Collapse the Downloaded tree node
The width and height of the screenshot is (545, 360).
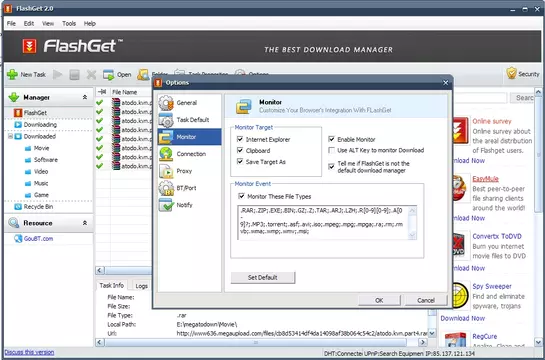tap(10, 136)
